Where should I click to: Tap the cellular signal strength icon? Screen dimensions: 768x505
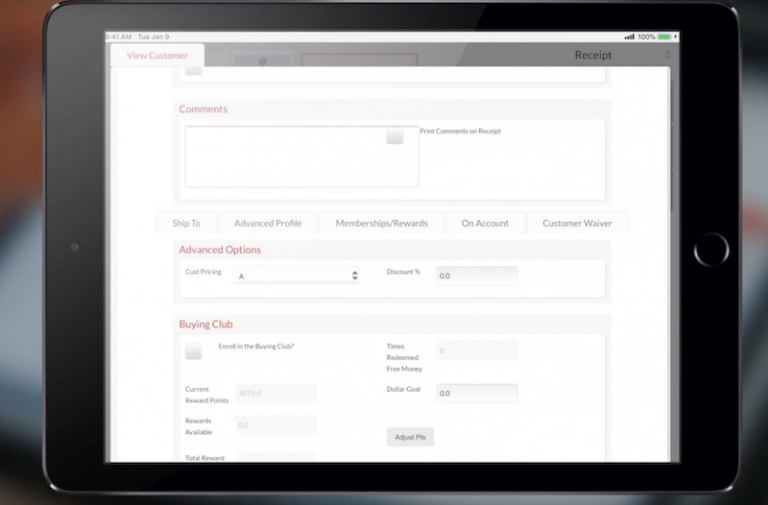click(x=629, y=37)
